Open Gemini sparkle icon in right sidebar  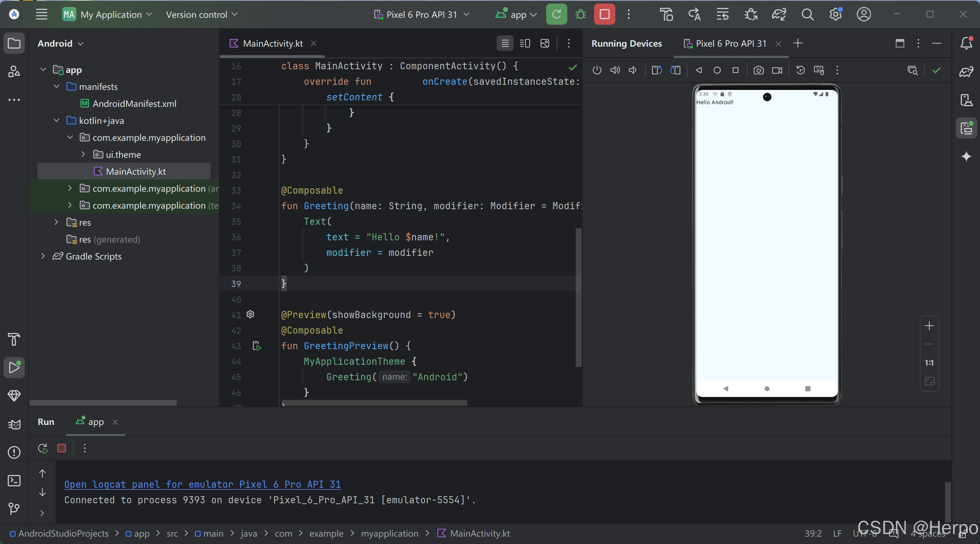(x=966, y=156)
